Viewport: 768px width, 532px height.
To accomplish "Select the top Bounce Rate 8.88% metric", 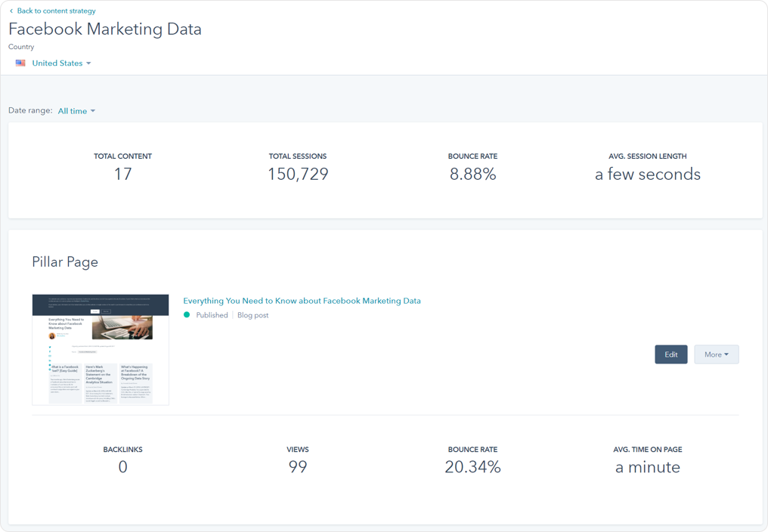I will pos(472,175).
